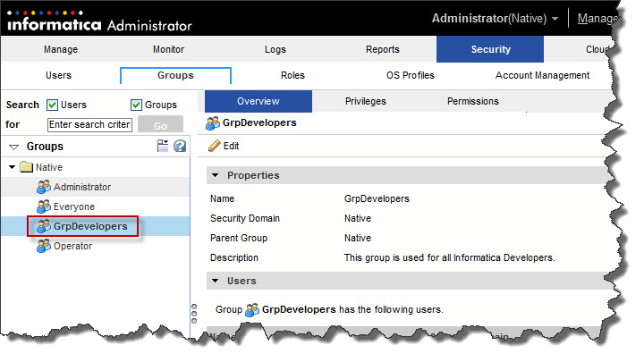Click the GrpDevelopers title heading
The image size is (644, 362).
coord(259,122)
